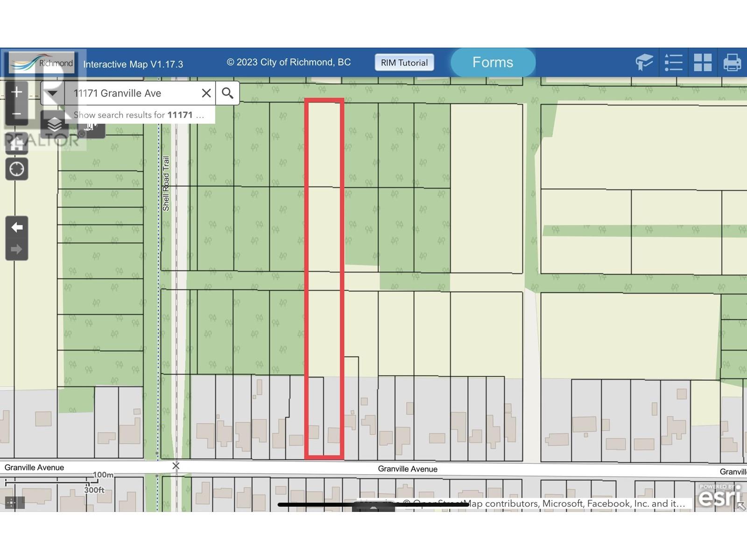Open the map layers panel
Screen dimensions: 747x560
[55, 125]
